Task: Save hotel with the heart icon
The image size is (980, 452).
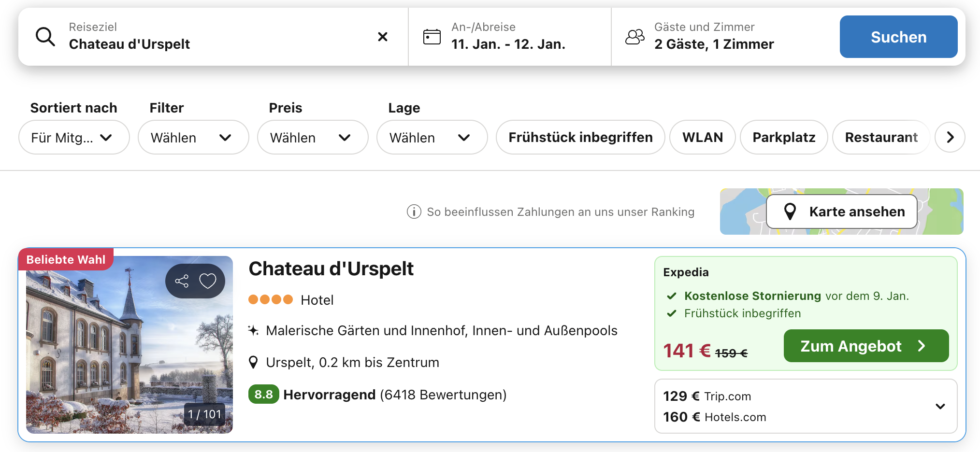Action: [208, 281]
